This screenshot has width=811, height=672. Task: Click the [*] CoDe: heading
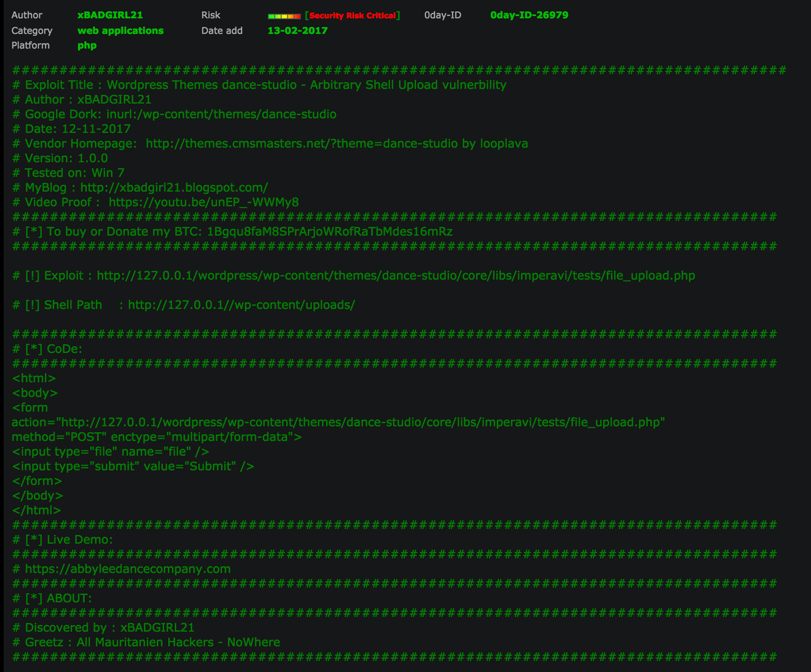tap(47, 349)
